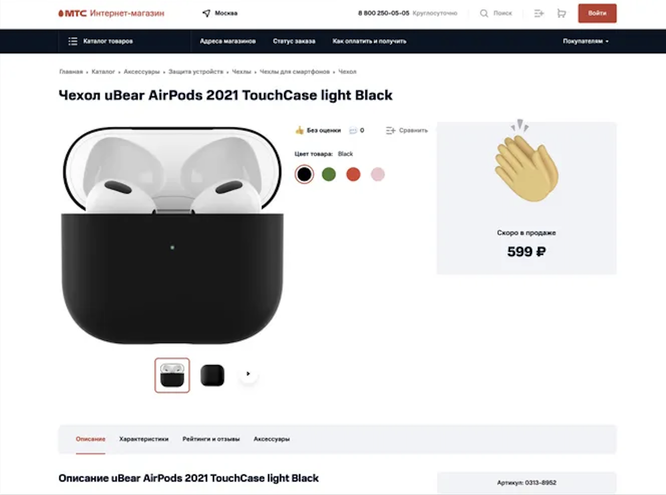This screenshot has height=495, width=666.
Task: Select the red color option
Action: [x=353, y=174]
